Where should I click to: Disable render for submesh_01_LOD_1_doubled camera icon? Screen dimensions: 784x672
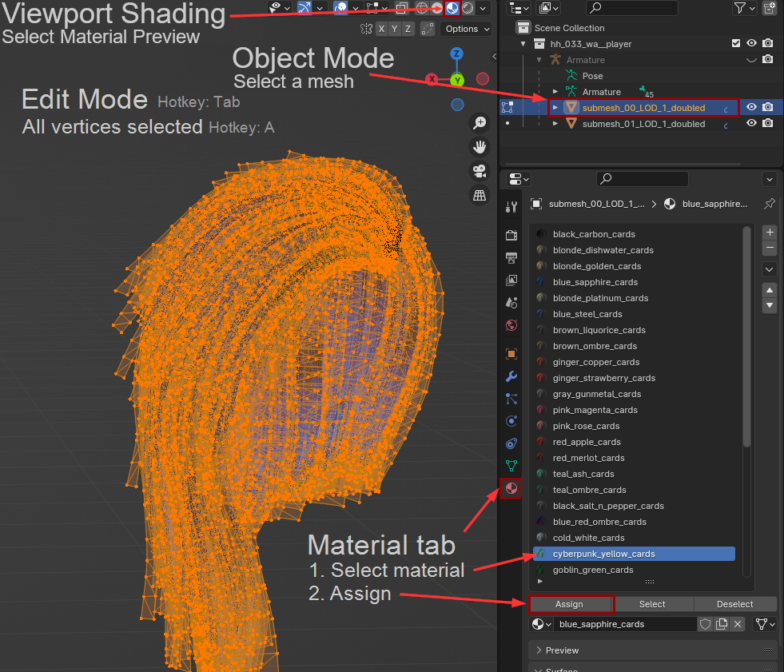767,124
